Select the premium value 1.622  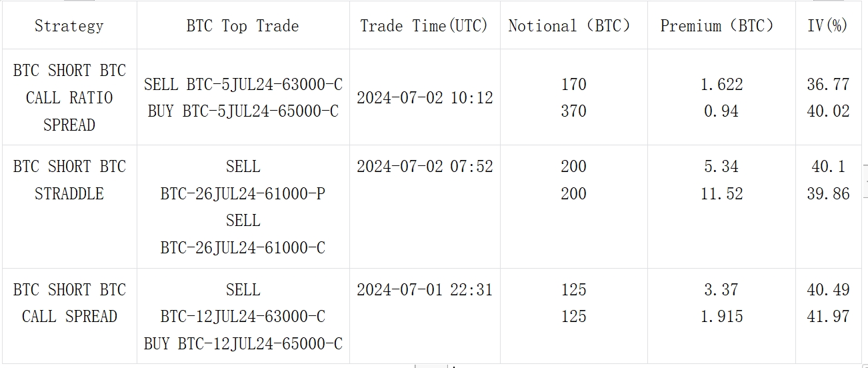click(721, 84)
